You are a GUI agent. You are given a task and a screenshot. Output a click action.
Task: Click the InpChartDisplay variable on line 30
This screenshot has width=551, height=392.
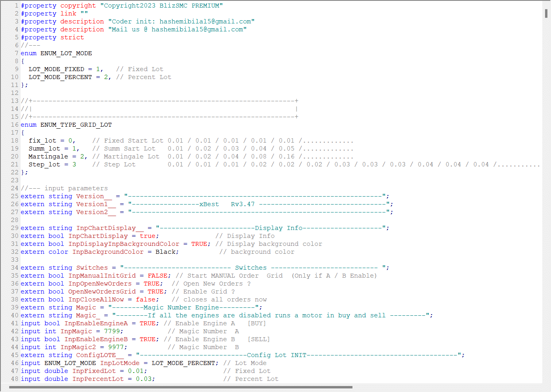(98, 236)
